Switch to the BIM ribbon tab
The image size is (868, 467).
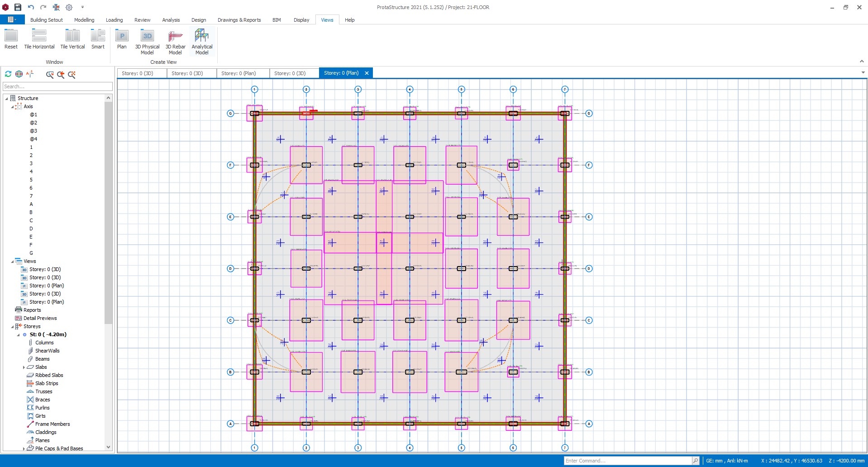[277, 20]
